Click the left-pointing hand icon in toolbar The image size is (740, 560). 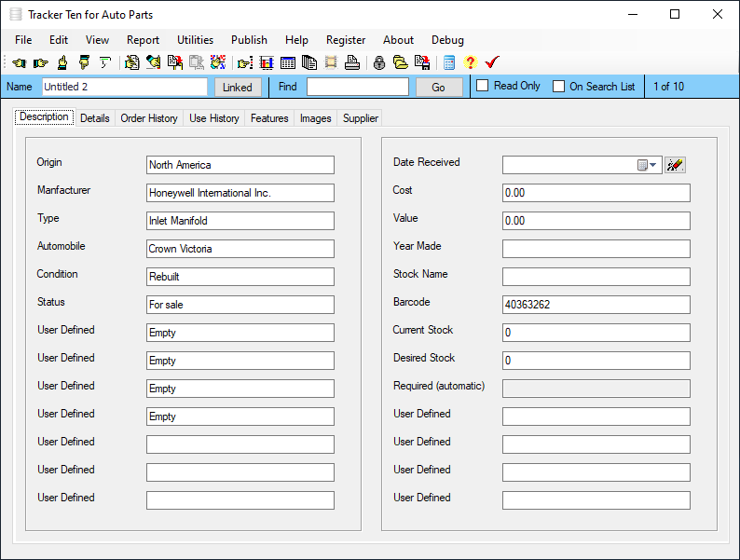(x=19, y=63)
